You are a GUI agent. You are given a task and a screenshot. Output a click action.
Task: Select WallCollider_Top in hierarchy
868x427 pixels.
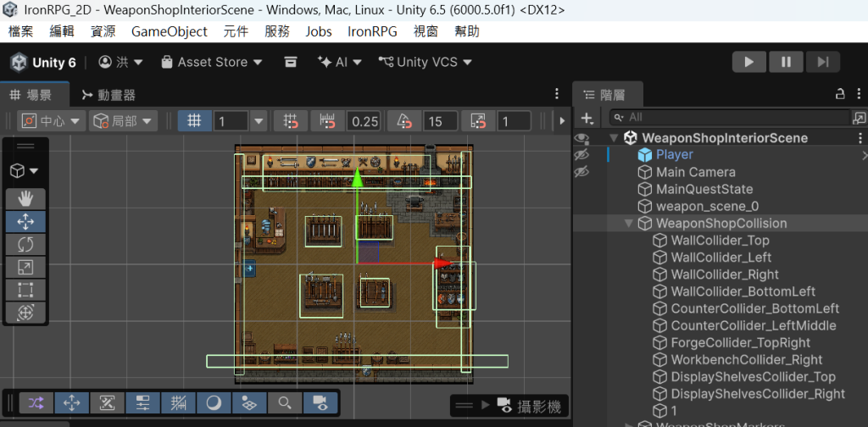coord(720,241)
